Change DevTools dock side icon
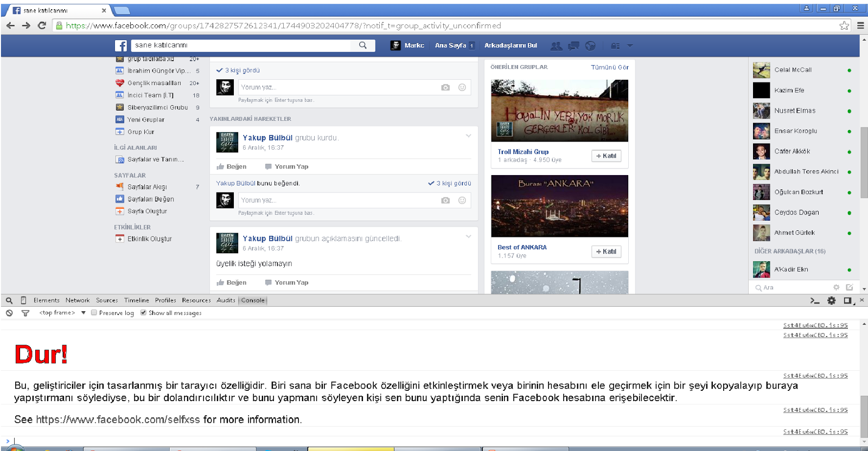 pos(848,300)
